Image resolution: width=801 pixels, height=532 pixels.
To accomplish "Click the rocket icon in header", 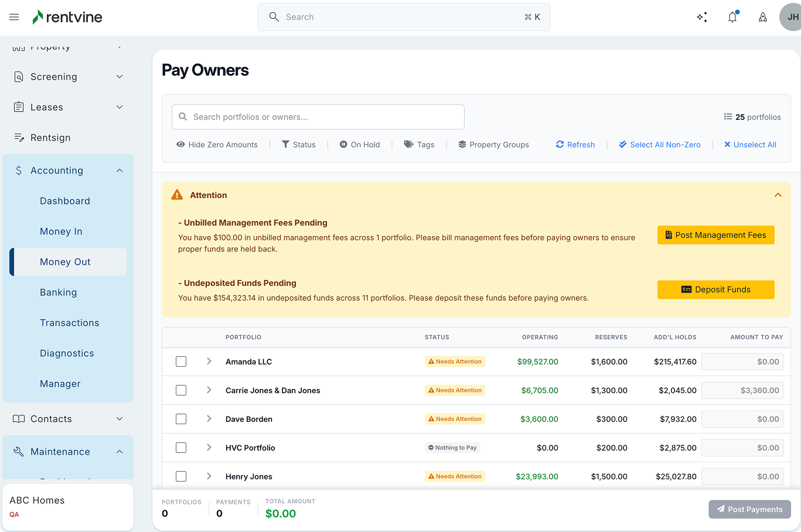I will pos(763,17).
